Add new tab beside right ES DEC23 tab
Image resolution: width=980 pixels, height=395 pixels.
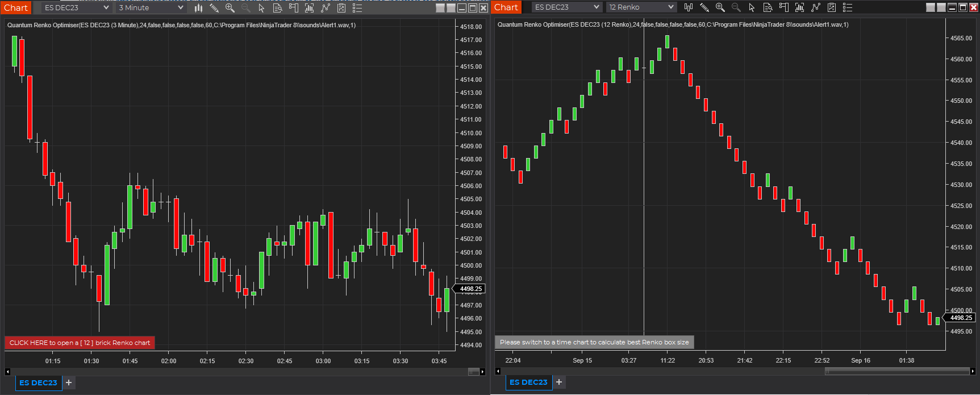coord(559,382)
